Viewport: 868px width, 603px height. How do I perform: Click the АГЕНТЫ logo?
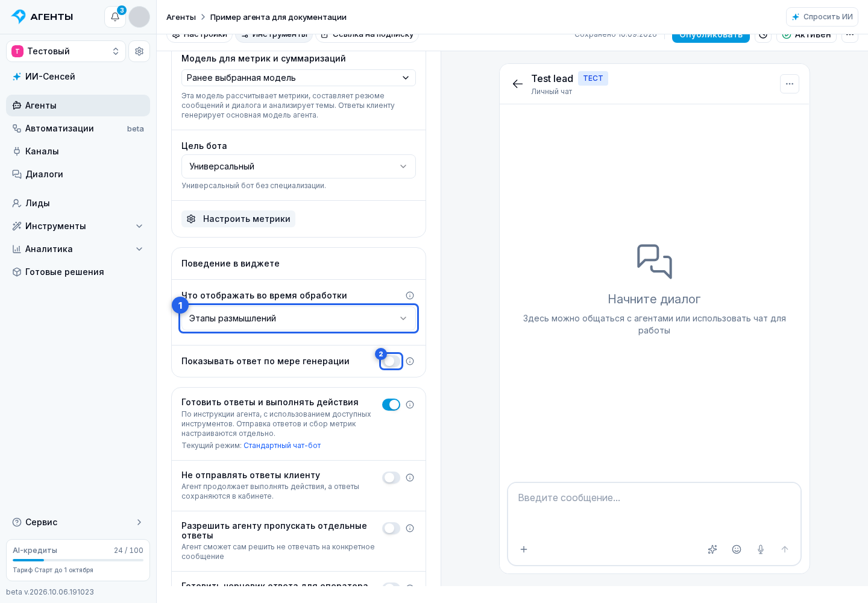click(x=42, y=17)
